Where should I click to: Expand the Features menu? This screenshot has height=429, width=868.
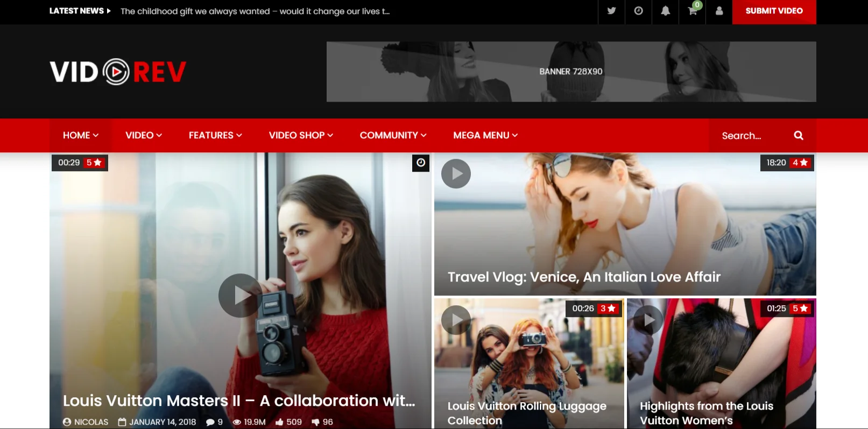point(215,135)
